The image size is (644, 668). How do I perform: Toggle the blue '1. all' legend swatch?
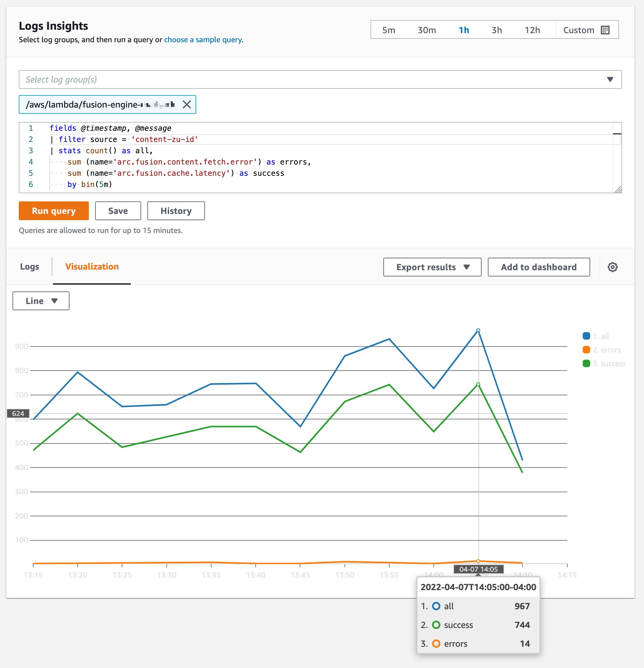tap(586, 336)
